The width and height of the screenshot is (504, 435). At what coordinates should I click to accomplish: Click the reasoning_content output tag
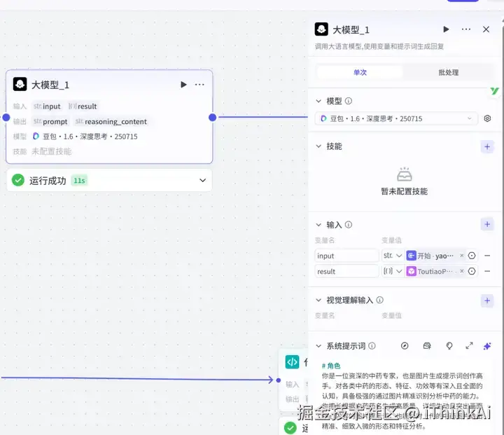111,122
